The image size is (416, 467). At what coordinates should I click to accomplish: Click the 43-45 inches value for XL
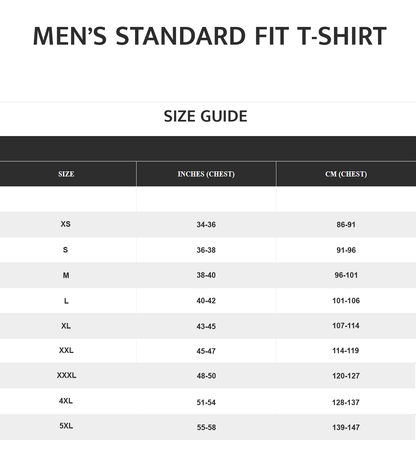point(206,326)
